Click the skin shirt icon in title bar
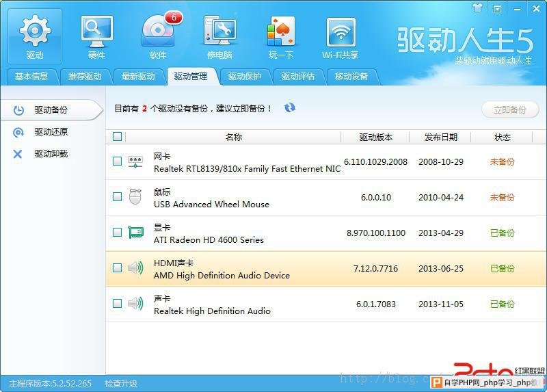The image size is (547, 392). [477, 8]
